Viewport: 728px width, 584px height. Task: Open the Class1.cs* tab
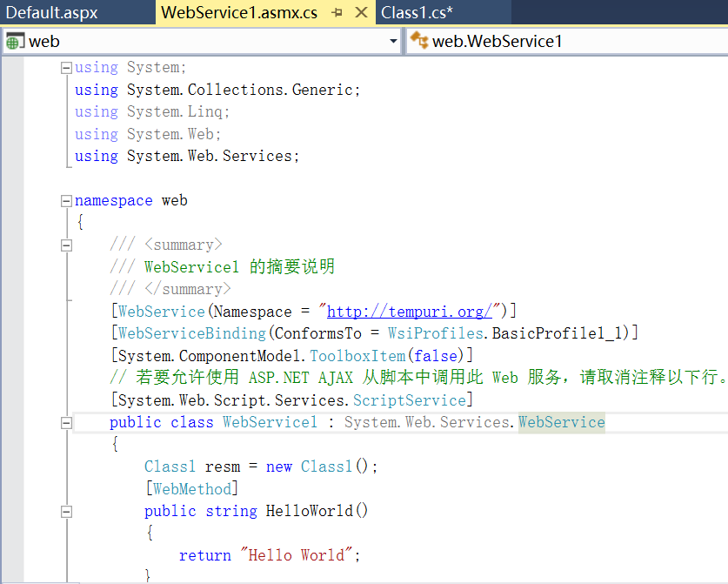pyautogui.click(x=417, y=13)
